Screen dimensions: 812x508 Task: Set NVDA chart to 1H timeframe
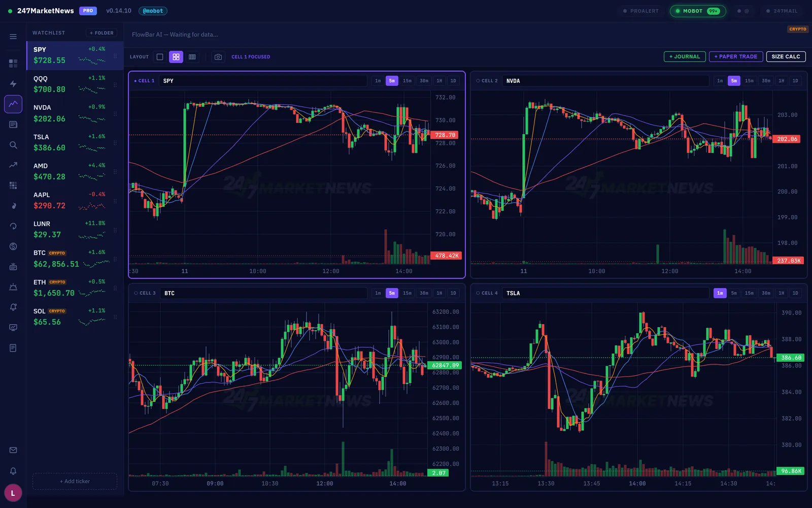click(782, 81)
